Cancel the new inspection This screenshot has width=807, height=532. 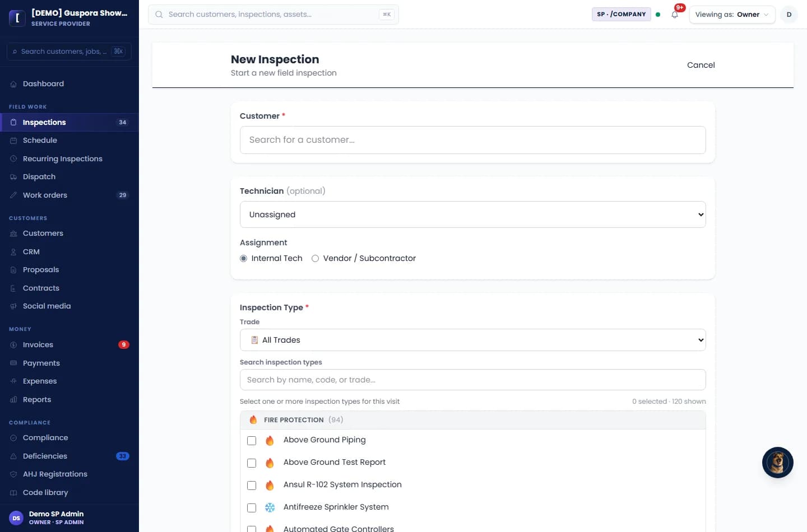tap(701, 65)
